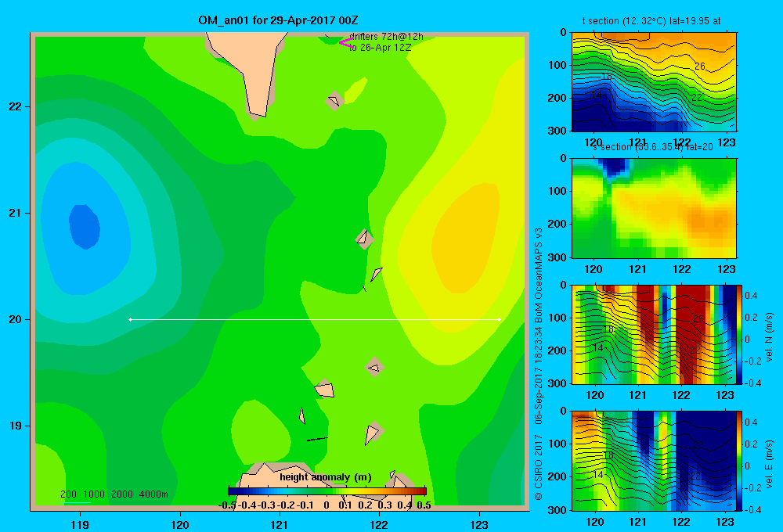Click the main map latitude label 19
The width and height of the screenshot is (783, 532).
point(16,426)
